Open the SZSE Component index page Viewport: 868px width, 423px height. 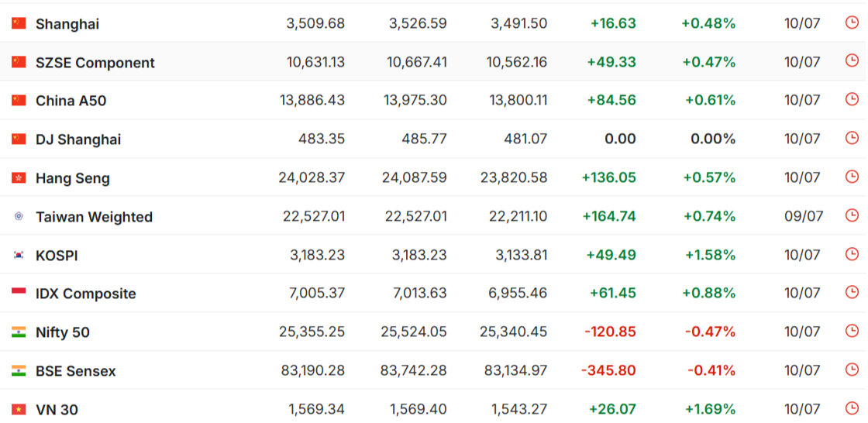tap(95, 63)
